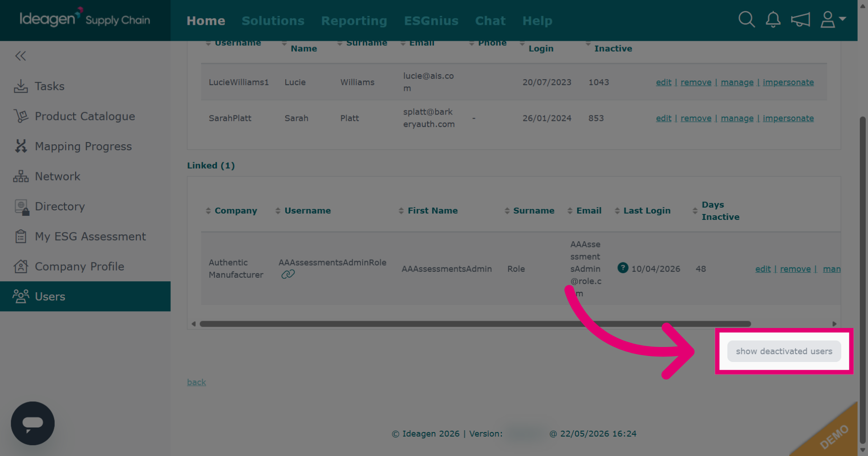Click the Network hierarchy icon
The width and height of the screenshot is (868, 456).
(x=21, y=176)
